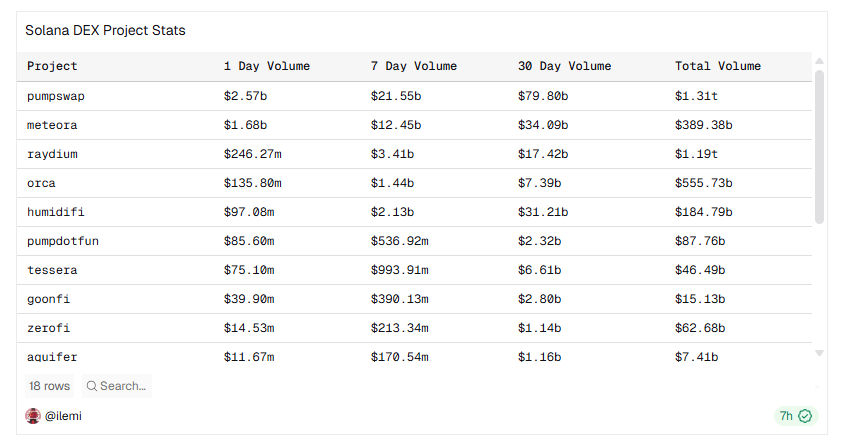846x443 pixels.
Task: Sort by Total Volume column
Action: coord(717,66)
